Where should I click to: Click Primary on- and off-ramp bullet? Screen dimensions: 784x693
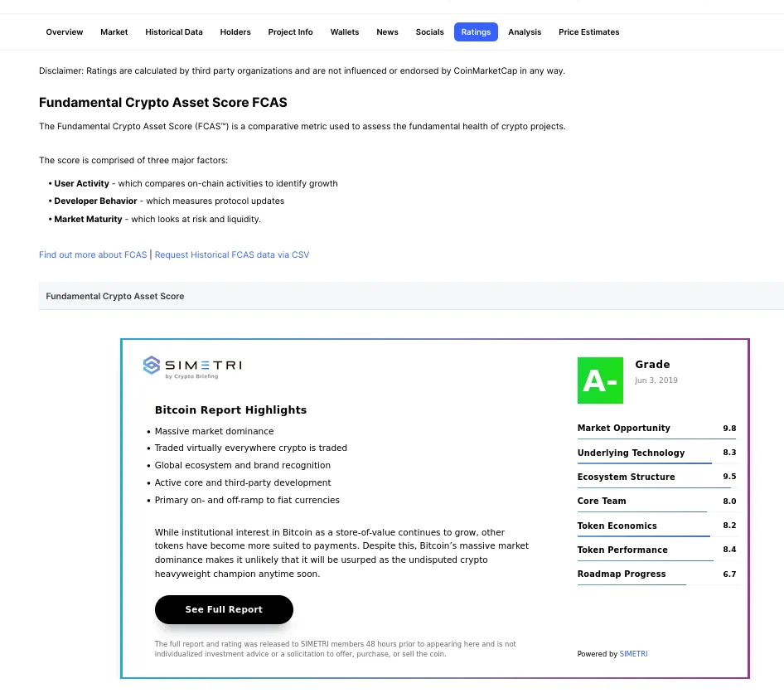click(x=247, y=500)
